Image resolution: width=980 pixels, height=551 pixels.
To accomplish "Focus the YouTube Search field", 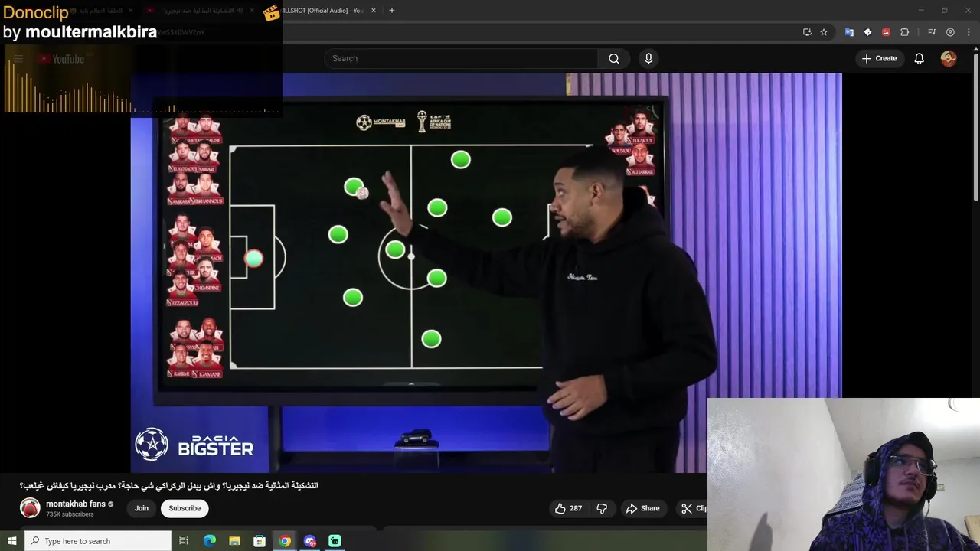I will click(x=461, y=58).
